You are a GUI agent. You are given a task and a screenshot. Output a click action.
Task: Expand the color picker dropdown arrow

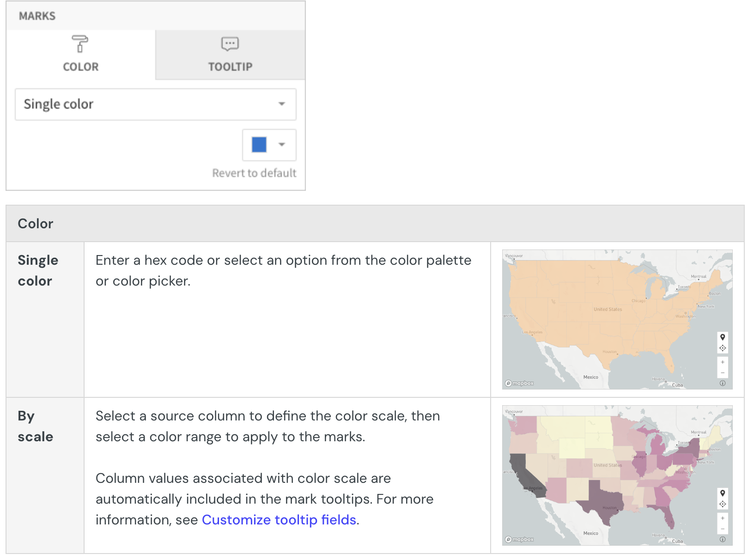(282, 145)
